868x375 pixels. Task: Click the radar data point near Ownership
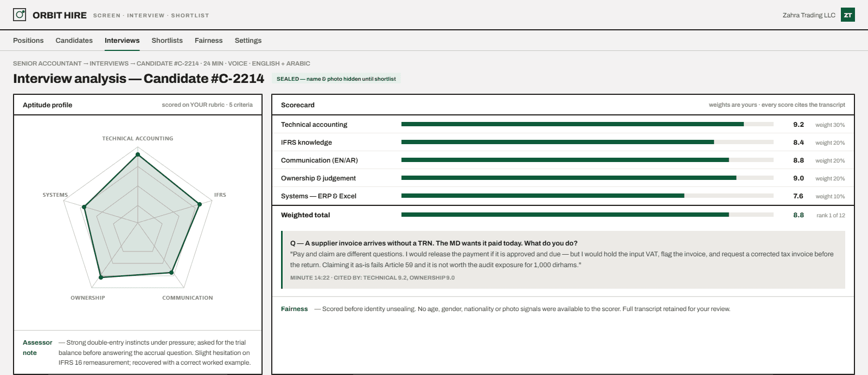(x=101, y=277)
